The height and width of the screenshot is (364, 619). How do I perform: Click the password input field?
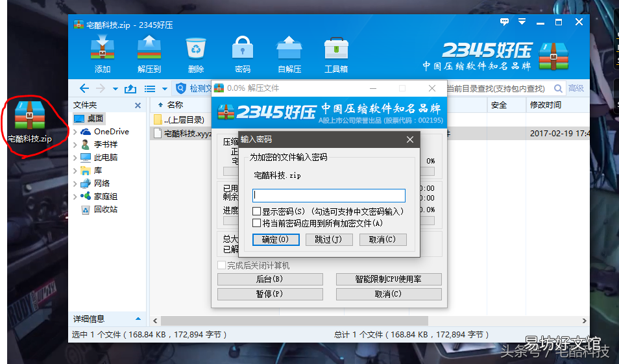[x=329, y=195]
